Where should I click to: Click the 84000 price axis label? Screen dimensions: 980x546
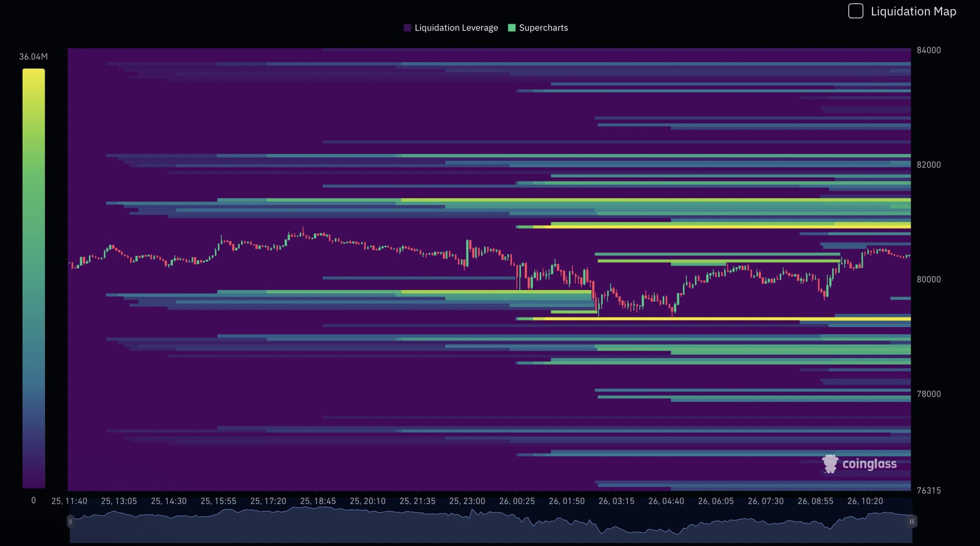point(928,51)
